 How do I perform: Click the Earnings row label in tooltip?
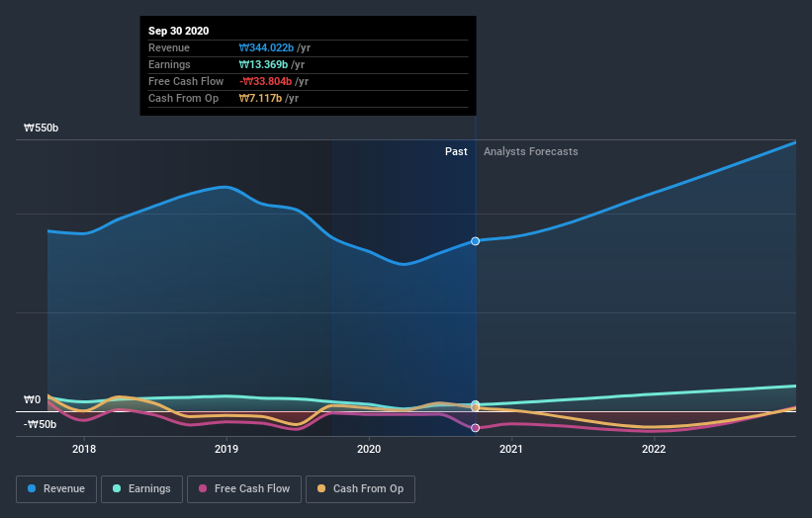coord(169,64)
